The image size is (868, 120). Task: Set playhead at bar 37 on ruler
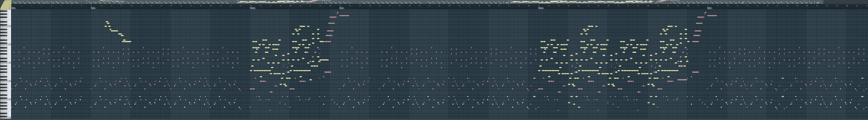click(370, 5)
